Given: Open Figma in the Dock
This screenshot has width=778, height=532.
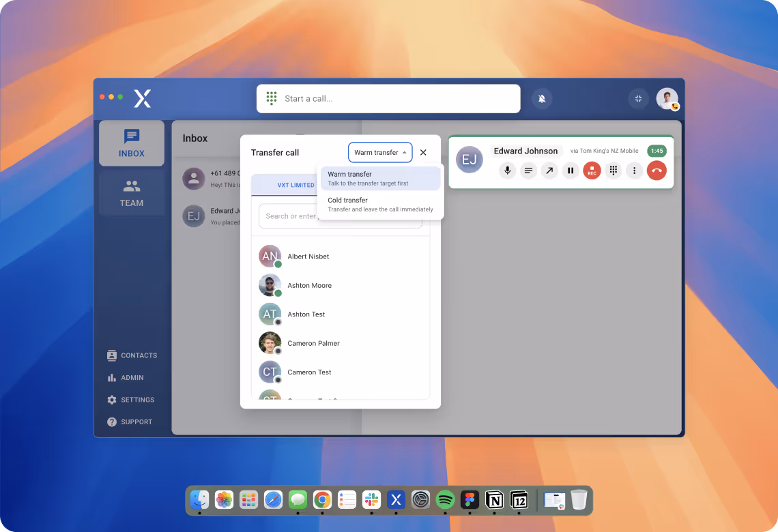Looking at the screenshot, I should point(470,500).
